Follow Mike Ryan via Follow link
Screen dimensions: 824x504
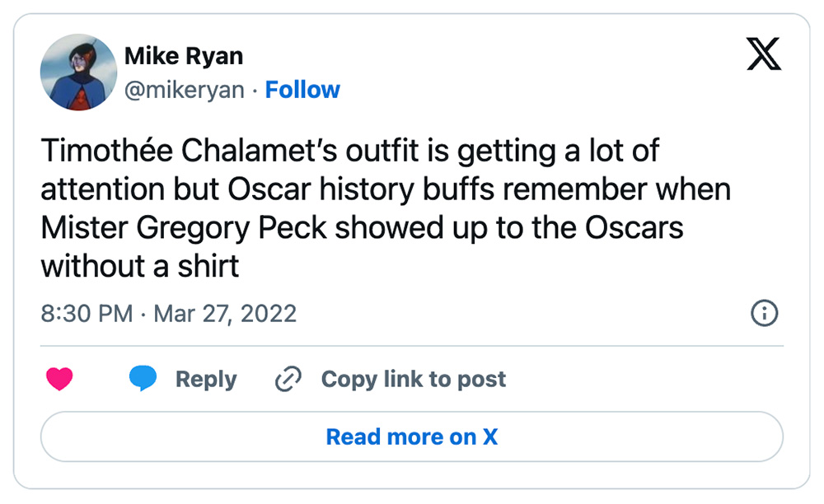302,90
